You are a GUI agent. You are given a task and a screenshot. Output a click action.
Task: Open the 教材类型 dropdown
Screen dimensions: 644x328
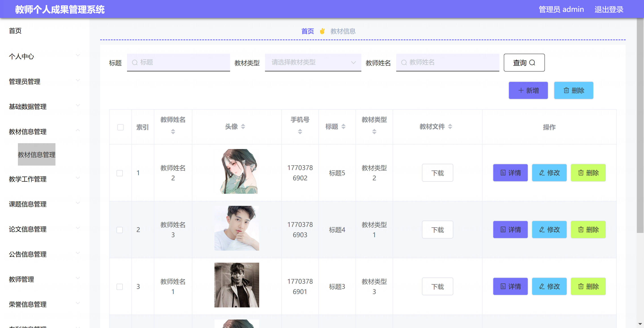coord(313,62)
